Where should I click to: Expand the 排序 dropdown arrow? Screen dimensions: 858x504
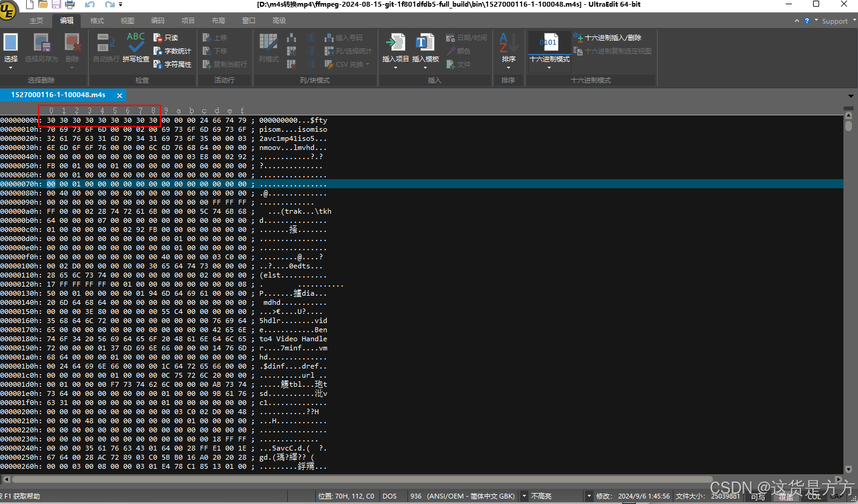click(508, 67)
